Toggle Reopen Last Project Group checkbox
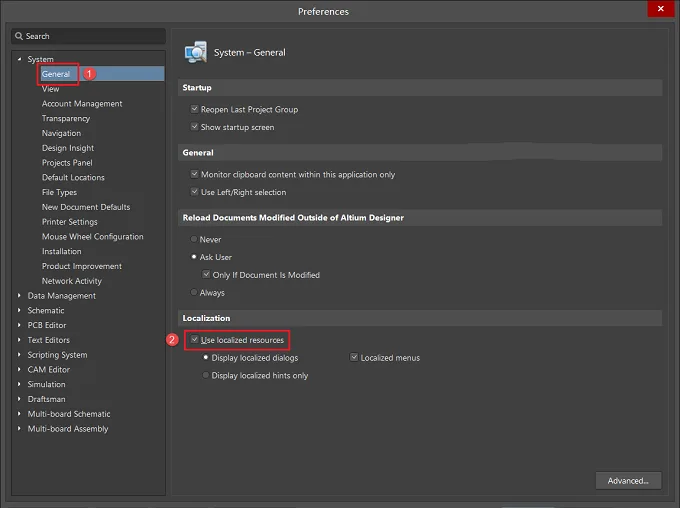The width and height of the screenshot is (680, 508). [x=194, y=109]
